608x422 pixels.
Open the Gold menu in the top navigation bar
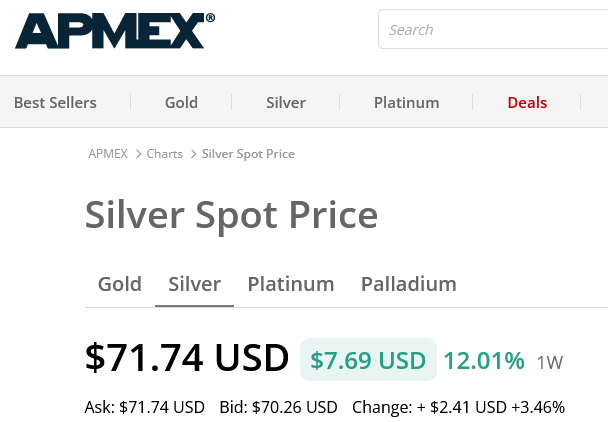(181, 102)
